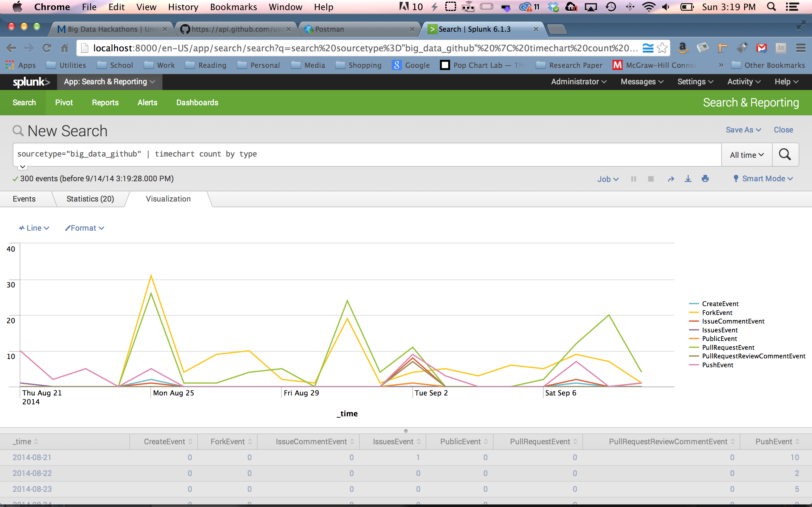812x507 pixels.
Task: Toggle PushEvent series in chart legend
Action: pyautogui.click(x=717, y=365)
